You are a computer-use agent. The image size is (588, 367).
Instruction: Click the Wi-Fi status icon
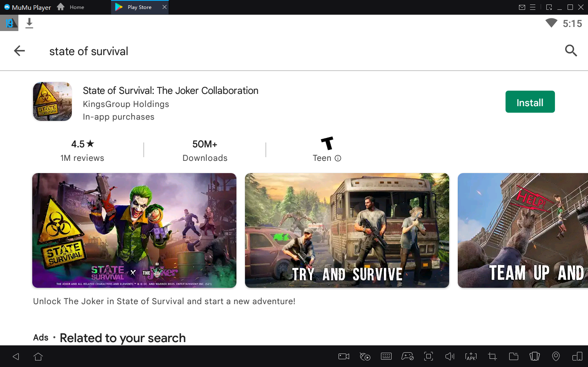pos(551,23)
